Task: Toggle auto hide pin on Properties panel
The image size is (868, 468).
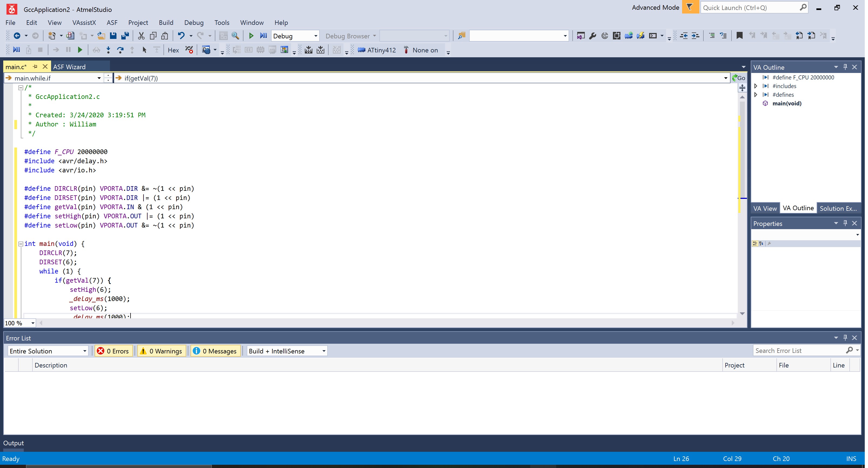Action: (x=845, y=223)
